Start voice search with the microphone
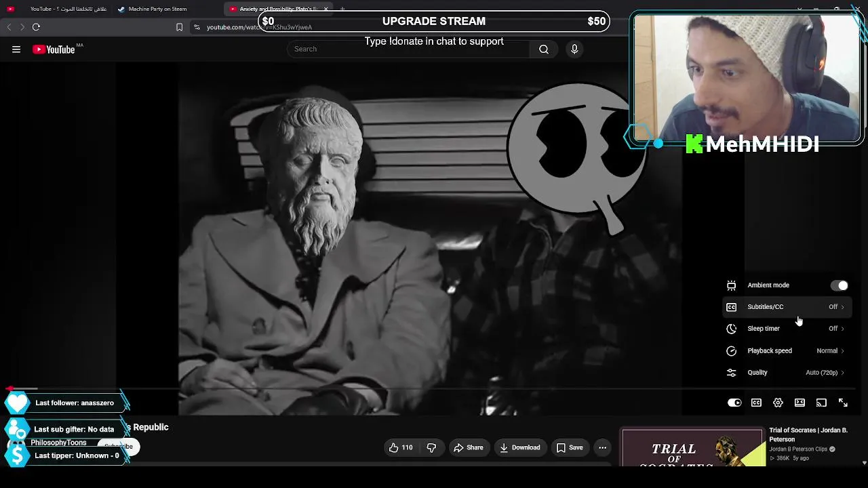 (x=574, y=49)
